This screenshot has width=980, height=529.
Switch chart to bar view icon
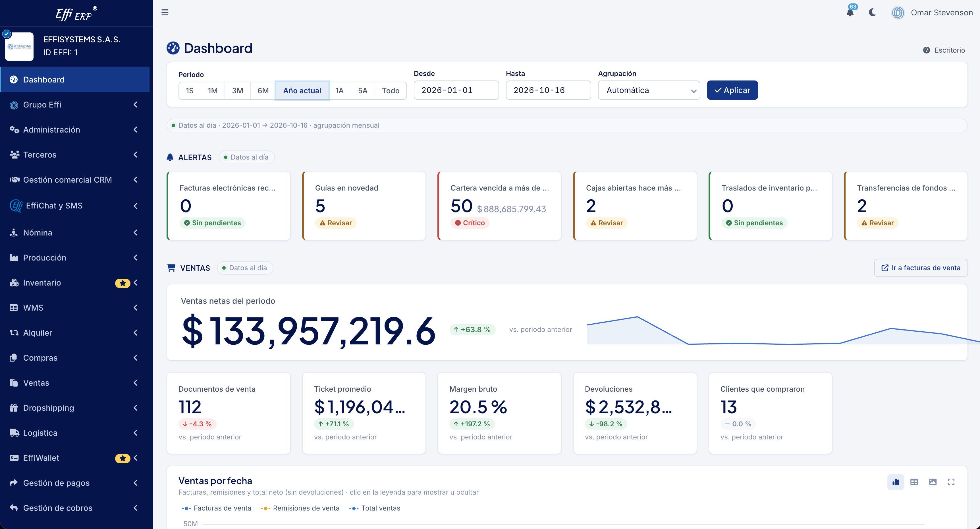896,482
